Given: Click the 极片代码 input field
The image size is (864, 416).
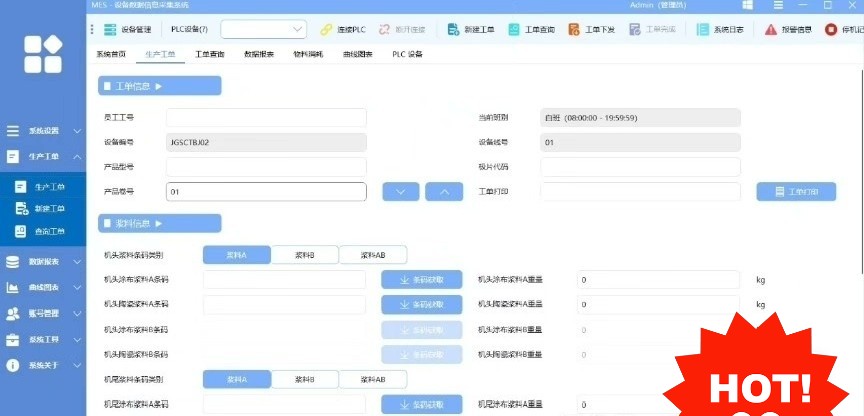Looking at the screenshot, I should point(640,167).
